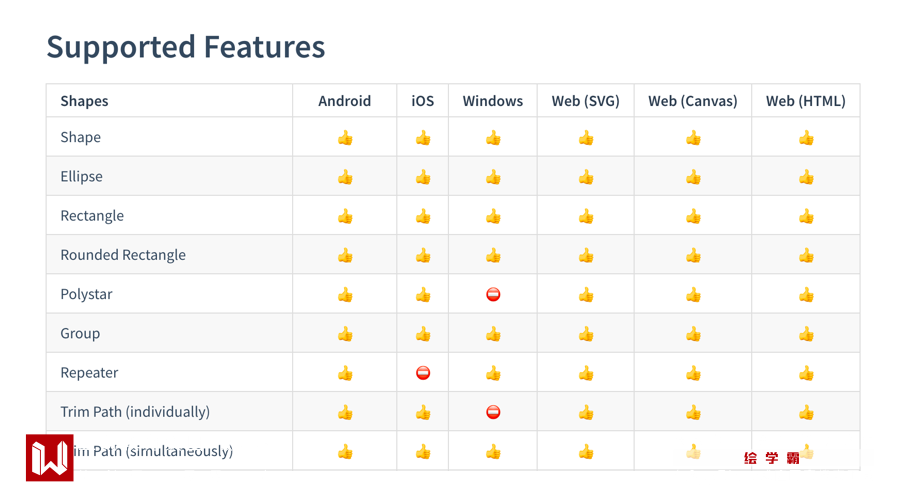Click the red Chinese watermark text
900x500 pixels.
click(x=772, y=458)
